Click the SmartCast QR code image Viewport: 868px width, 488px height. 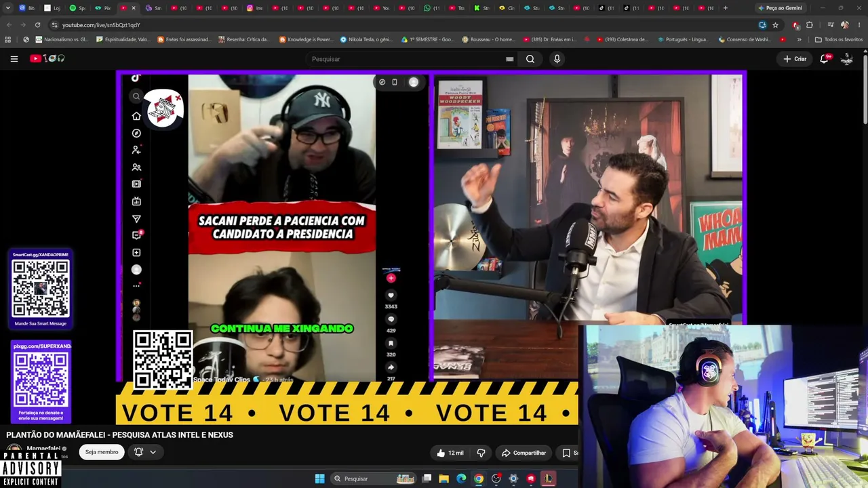click(41, 288)
